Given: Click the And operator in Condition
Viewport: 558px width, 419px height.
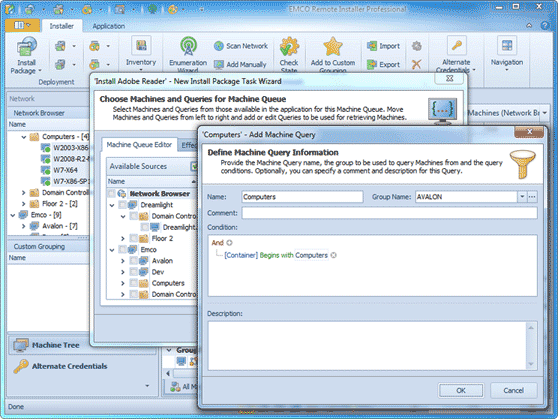Looking at the screenshot, I should tap(217, 243).
